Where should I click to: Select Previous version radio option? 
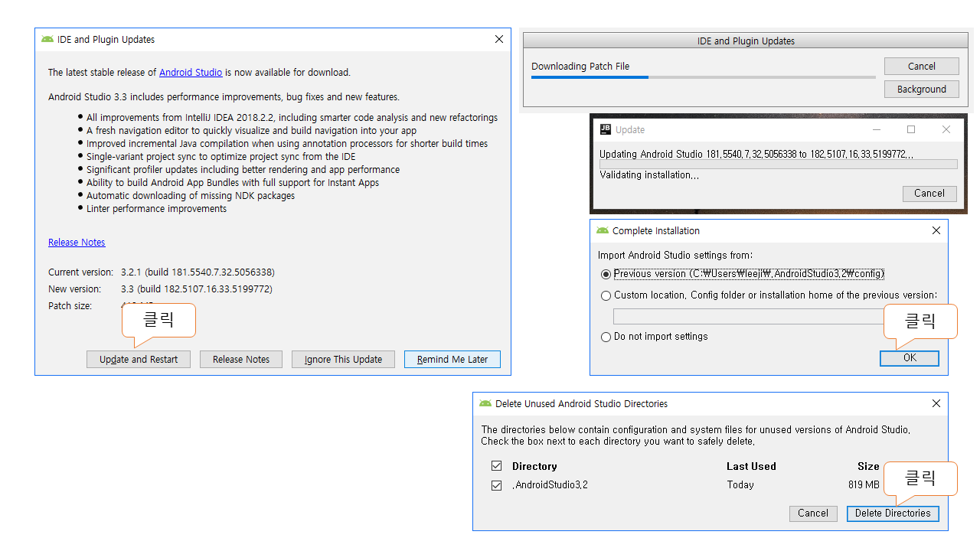(606, 274)
